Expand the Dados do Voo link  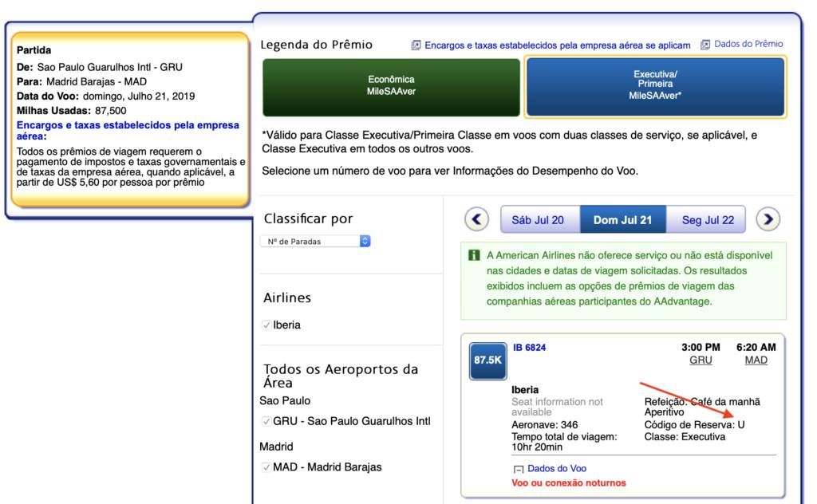[x=557, y=469]
